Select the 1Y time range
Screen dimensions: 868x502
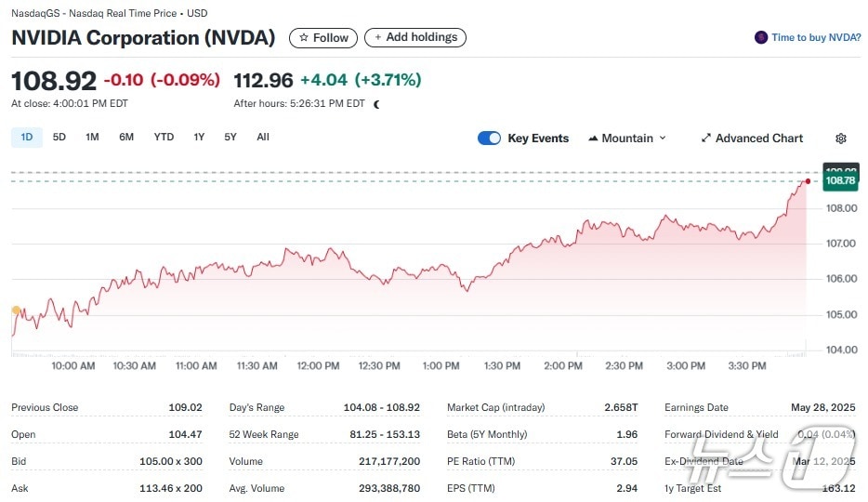pos(199,138)
